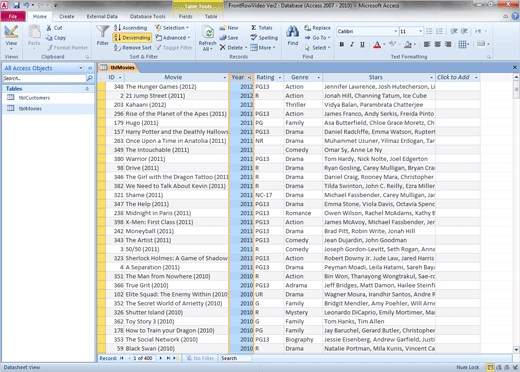The image size is (520, 372).
Task: Toggle Underline formatting
Action: [362, 44]
